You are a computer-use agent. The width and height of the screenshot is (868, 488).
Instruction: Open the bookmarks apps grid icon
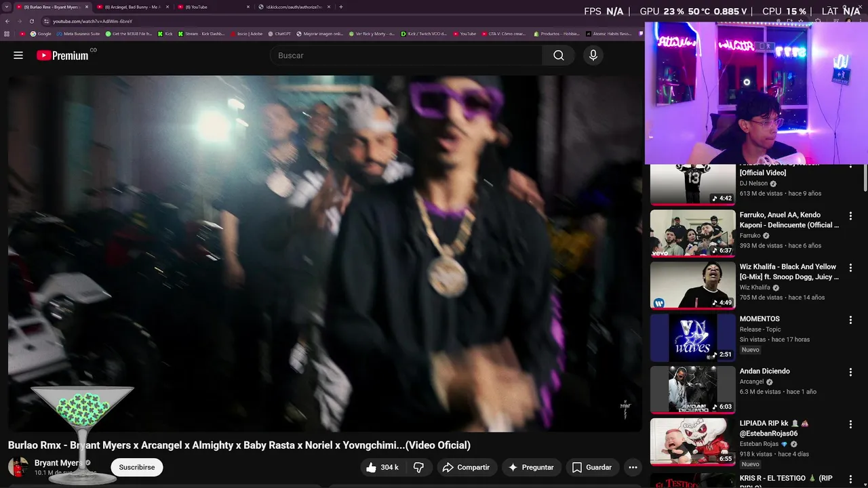tap(7, 33)
